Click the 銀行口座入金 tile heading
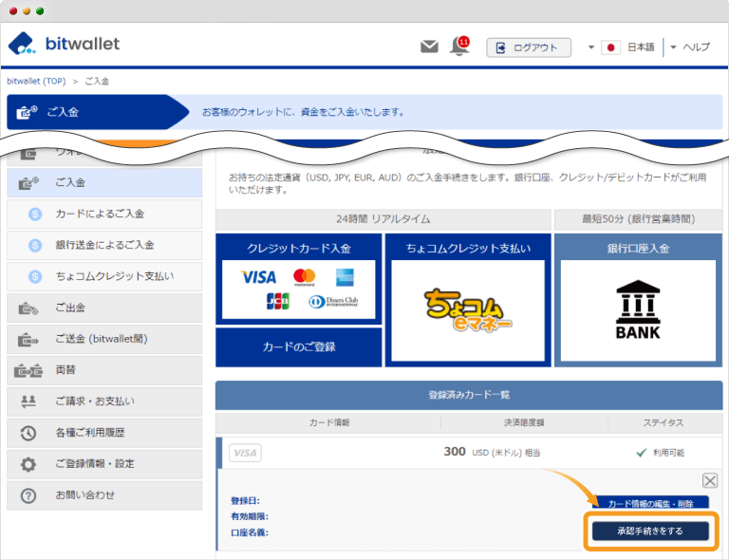The height and width of the screenshot is (560, 729). click(638, 248)
